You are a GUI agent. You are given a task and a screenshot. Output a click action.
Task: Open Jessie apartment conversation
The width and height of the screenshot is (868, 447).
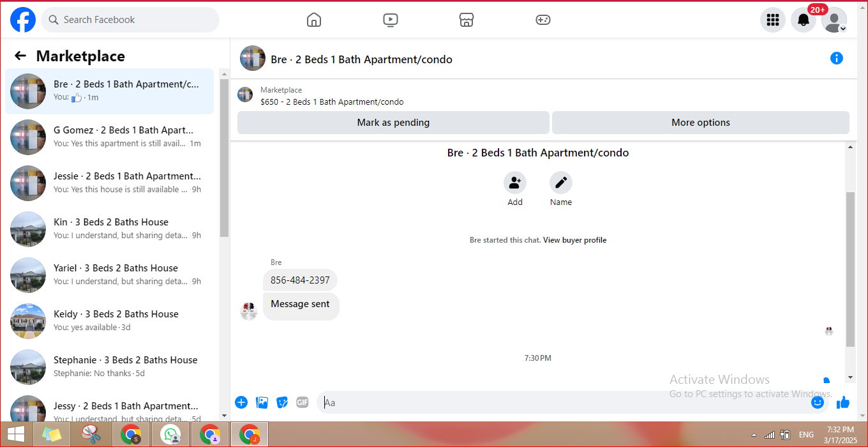(110, 183)
